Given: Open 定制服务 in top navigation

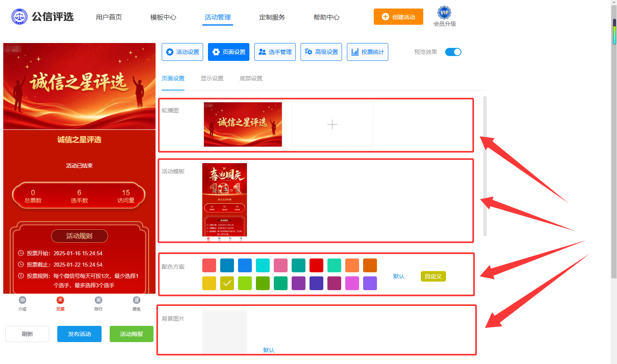Looking at the screenshot, I should [x=272, y=17].
